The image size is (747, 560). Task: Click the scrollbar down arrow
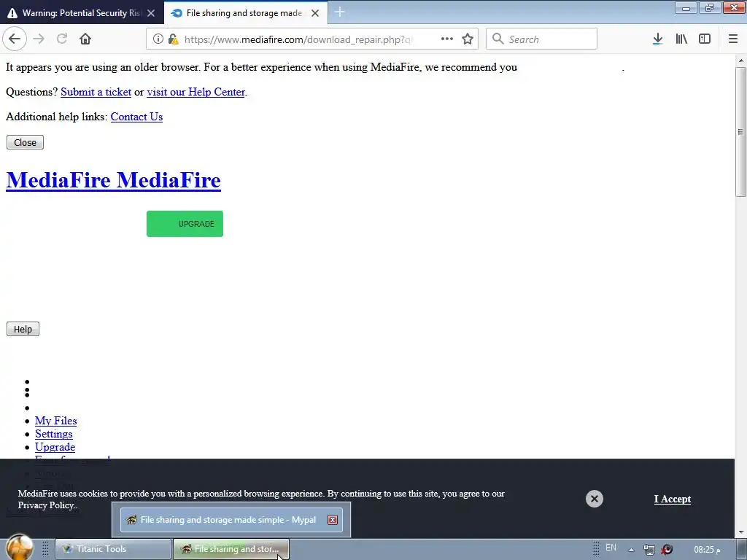pyautogui.click(x=741, y=532)
